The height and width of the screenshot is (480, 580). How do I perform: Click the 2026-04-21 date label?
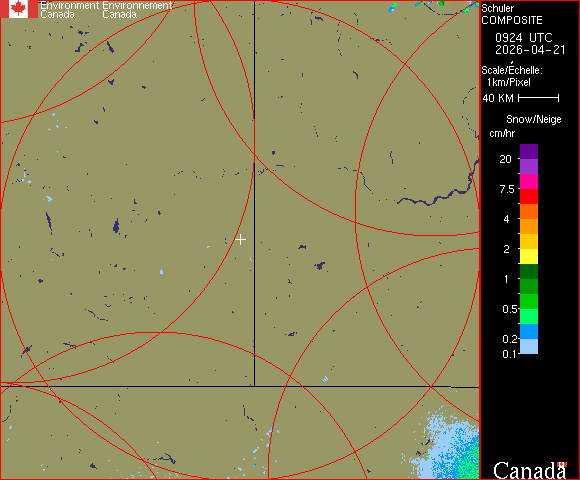click(530, 50)
